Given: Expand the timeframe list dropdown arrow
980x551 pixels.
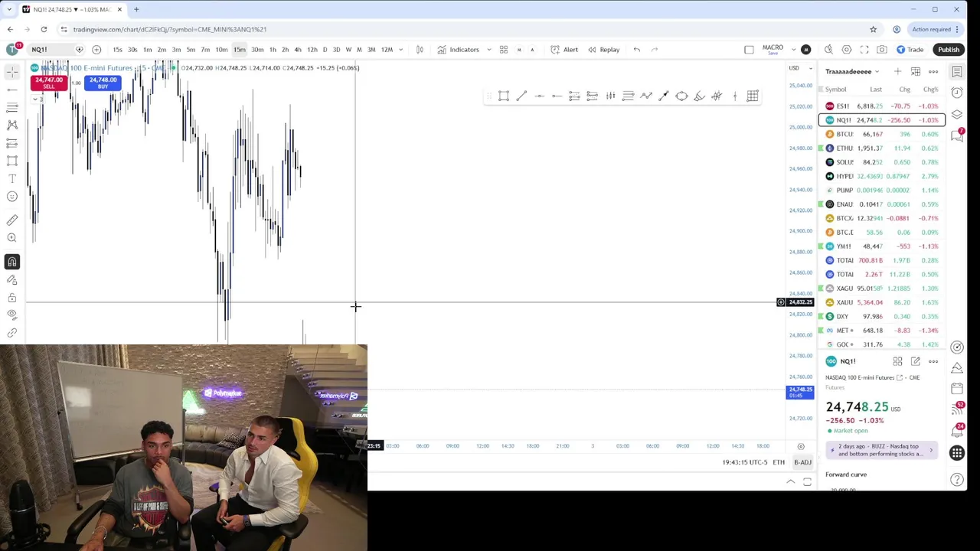Looking at the screenshot, I should (x=400, y=50).
